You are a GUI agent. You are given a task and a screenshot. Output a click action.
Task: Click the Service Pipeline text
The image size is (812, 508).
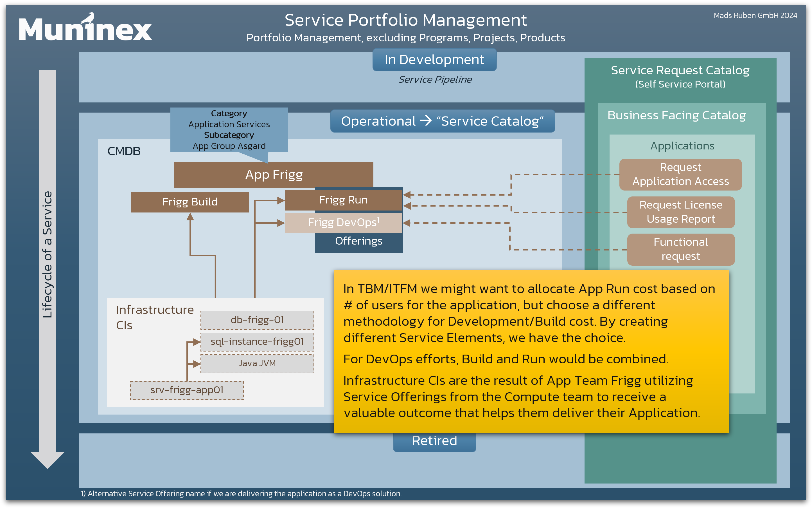[435, 79]
